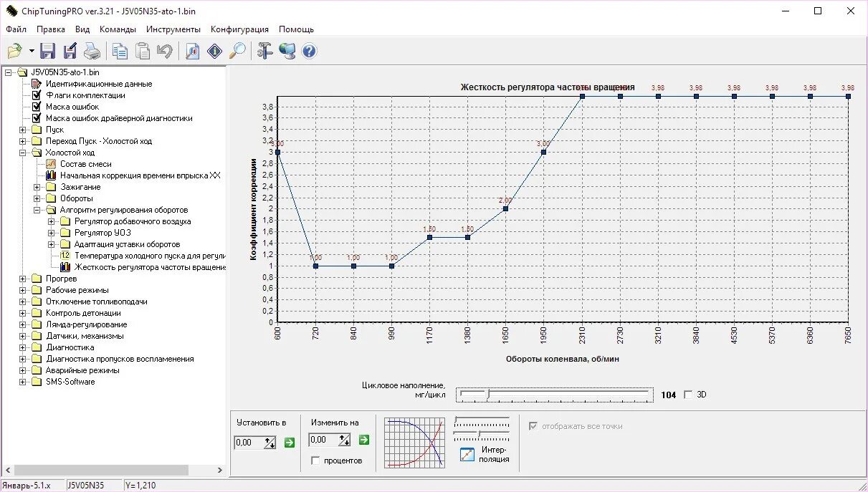This screenshot has height=492, width=868.
Task: Save the file with the floppy disk icon
Action: (x=48, y=51)
